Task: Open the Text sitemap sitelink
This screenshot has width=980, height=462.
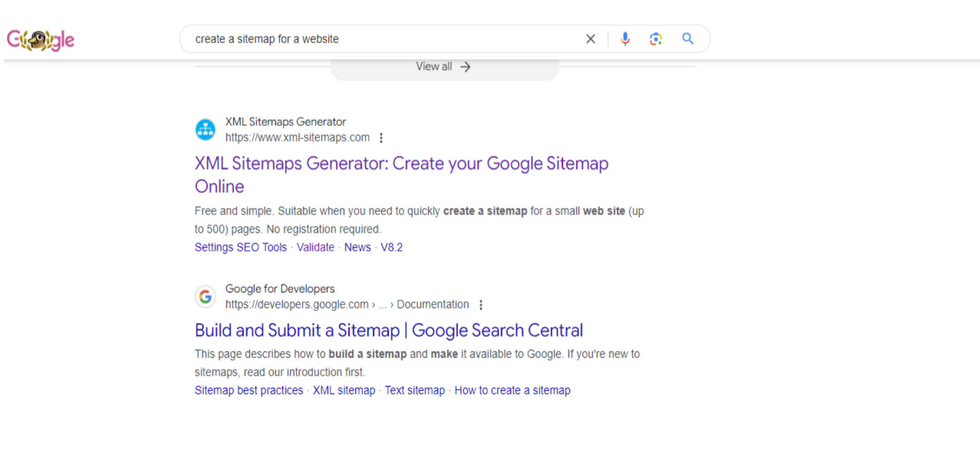Action: coord(415,390)
